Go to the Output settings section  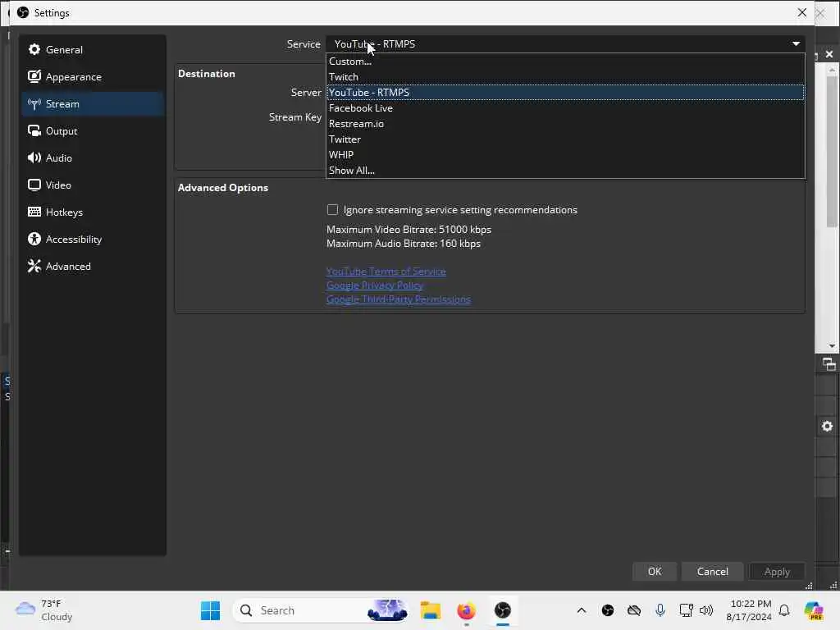(93, 130)
